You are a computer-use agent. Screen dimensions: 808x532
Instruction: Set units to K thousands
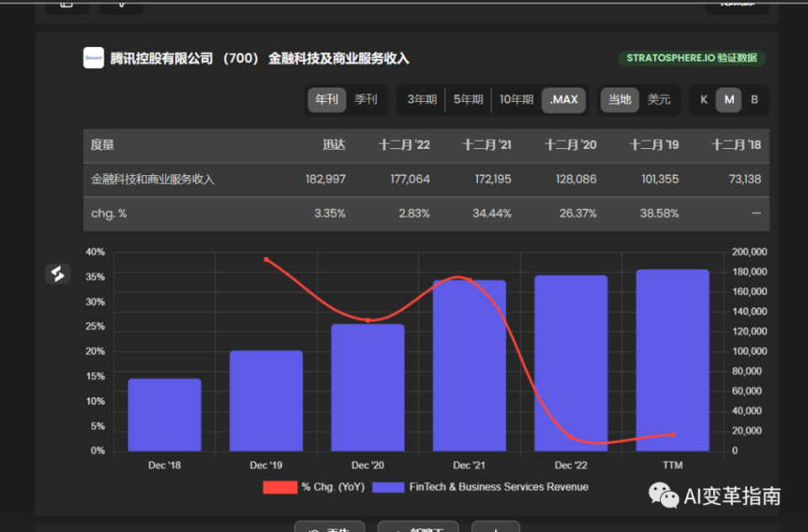tap(704, 99)
